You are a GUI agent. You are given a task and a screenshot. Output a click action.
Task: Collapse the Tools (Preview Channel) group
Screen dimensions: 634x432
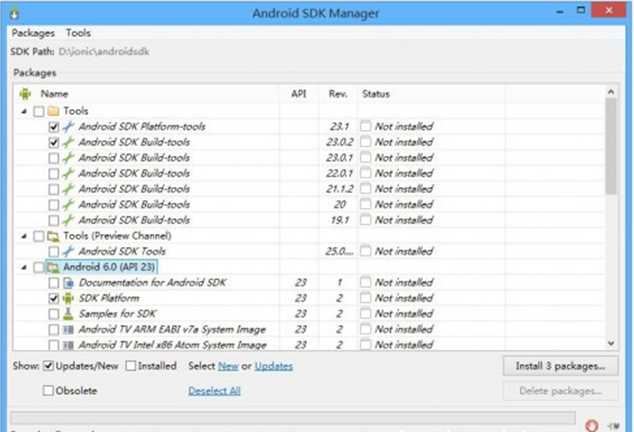point(24,236)
